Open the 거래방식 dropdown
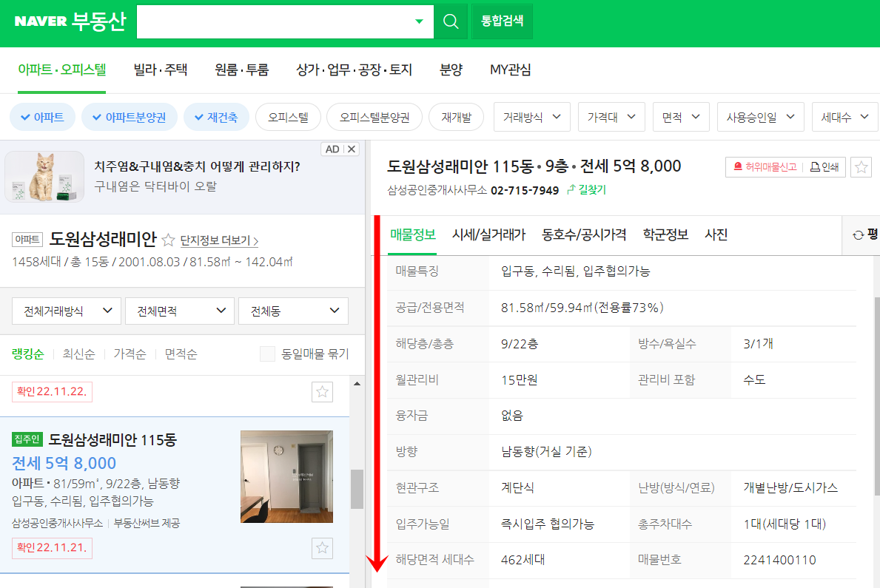This screenshot has width=880, height=588. 531,116
